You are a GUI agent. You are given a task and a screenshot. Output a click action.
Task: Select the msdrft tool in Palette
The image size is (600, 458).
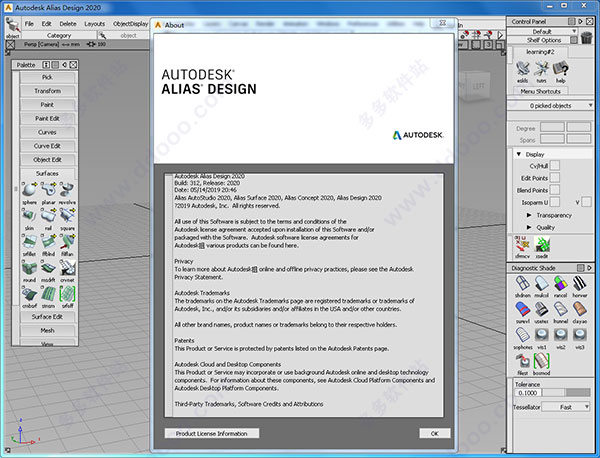pos(49,267)
